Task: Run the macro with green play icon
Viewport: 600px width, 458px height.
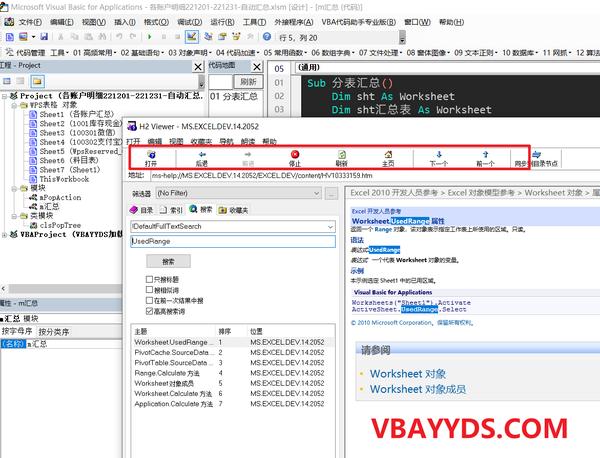Action: click(x=150, y=37)
